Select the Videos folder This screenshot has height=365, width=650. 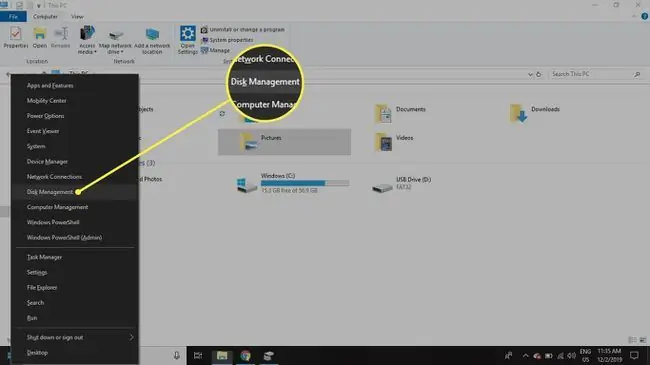394,142
